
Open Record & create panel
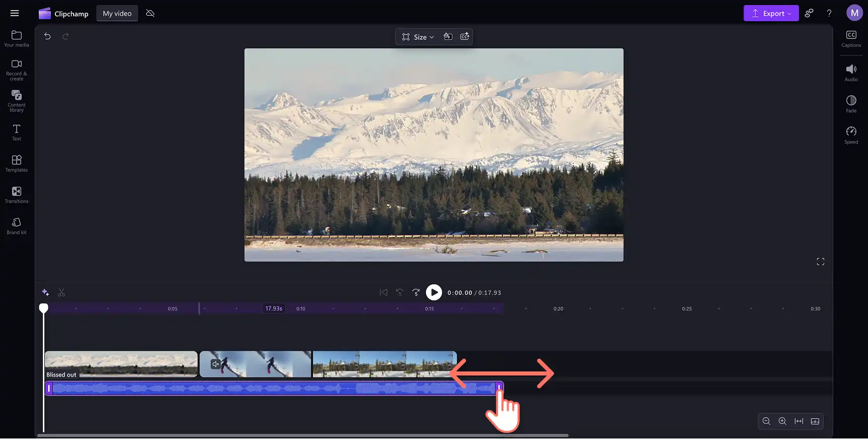click(x=17, y=70)
